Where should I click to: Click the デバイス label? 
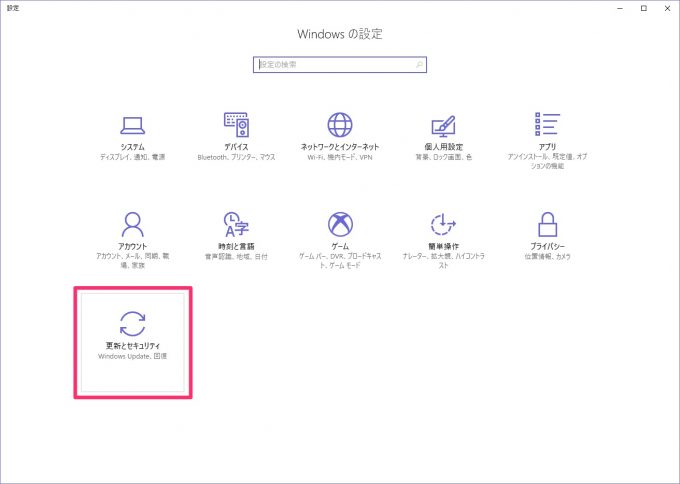point(236,147)
